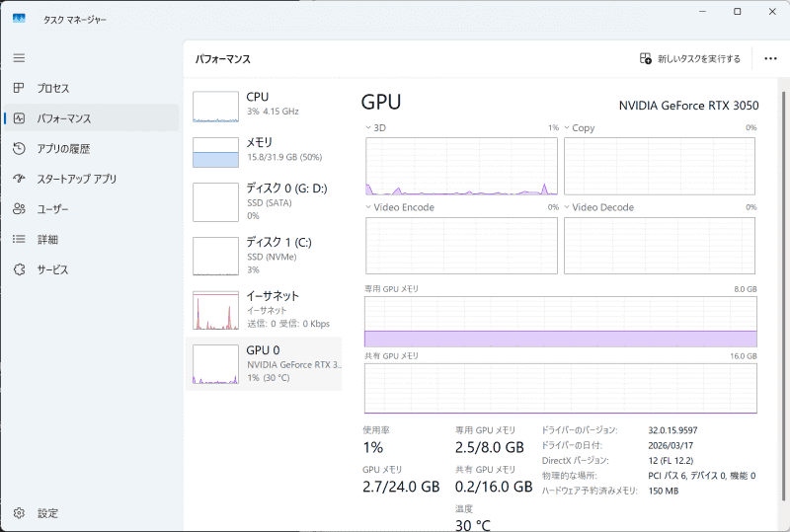Viewport: 790px width, 532px height.
Task: Click the Video Encode activity graph
Action: click(461, 246)
